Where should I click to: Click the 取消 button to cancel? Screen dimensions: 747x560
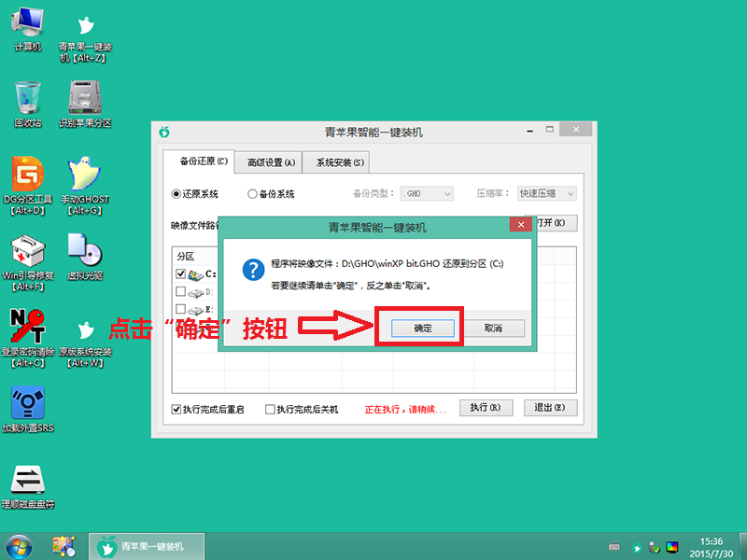(x=492, y=328)
